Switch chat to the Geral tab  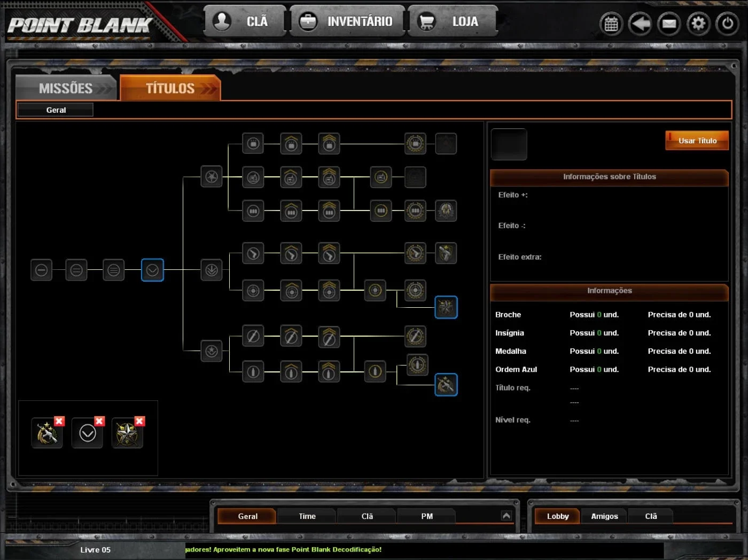coord(247,516)
